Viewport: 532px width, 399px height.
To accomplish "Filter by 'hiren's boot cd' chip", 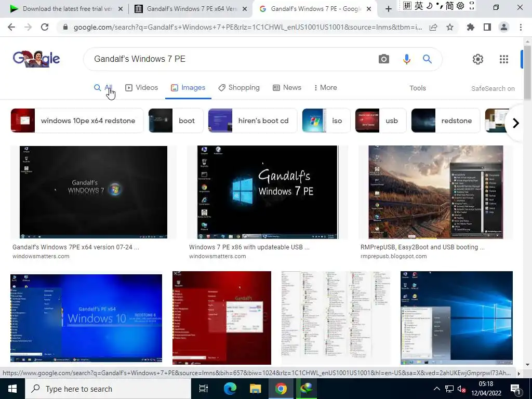I will pos(252,121).
